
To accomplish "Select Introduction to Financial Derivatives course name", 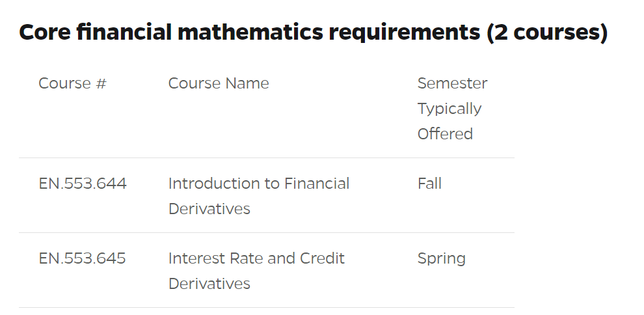I will pos(259,196).
